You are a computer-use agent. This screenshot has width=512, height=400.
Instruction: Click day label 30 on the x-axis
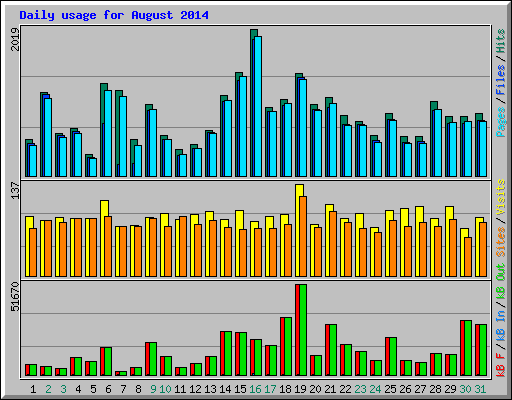(x=465, y=389)
